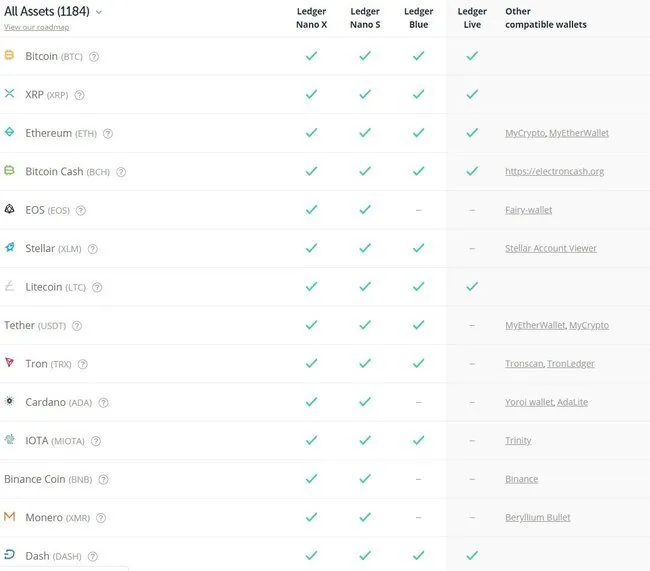
Task: Open help icon next to Tether
Action: pos(77,326)
